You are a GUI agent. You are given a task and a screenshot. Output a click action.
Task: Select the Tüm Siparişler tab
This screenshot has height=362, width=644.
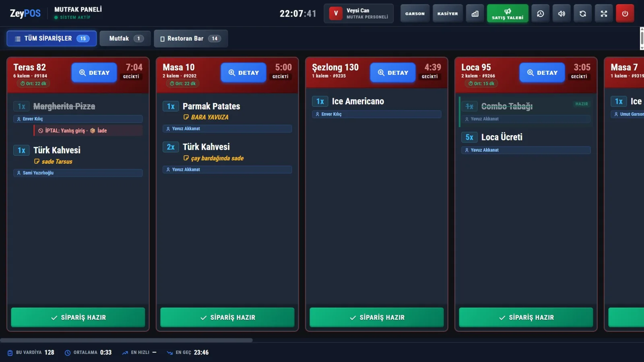(x=52, y=39)
